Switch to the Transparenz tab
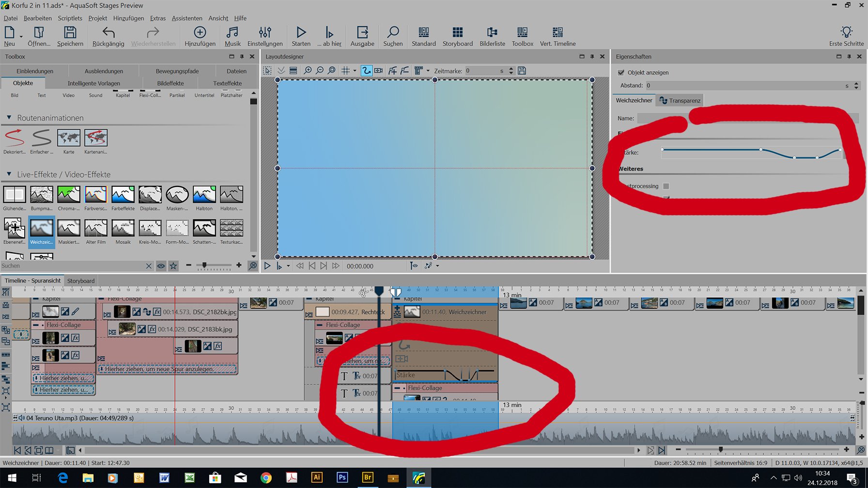 [680, 101]
